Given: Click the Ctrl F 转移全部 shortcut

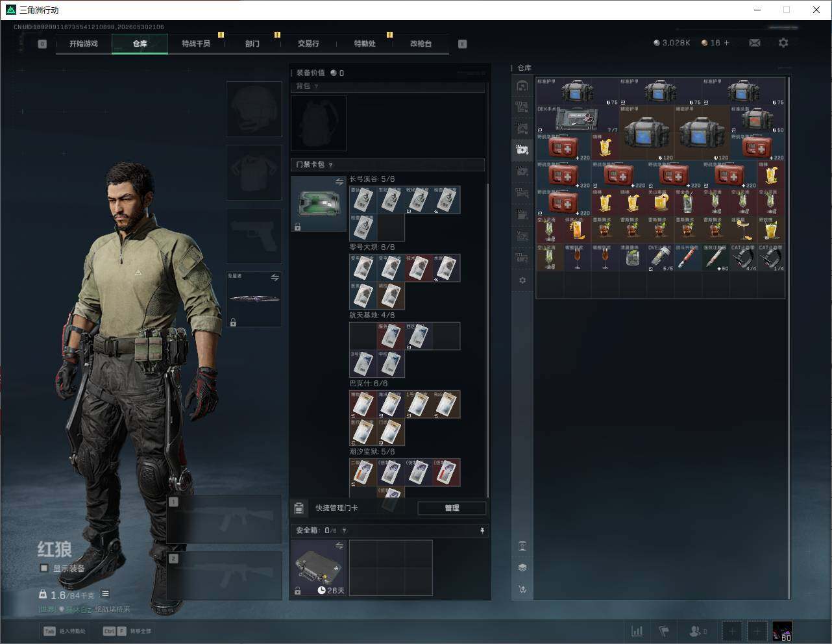Looking at the screenshot, I should tap(127, 631).
